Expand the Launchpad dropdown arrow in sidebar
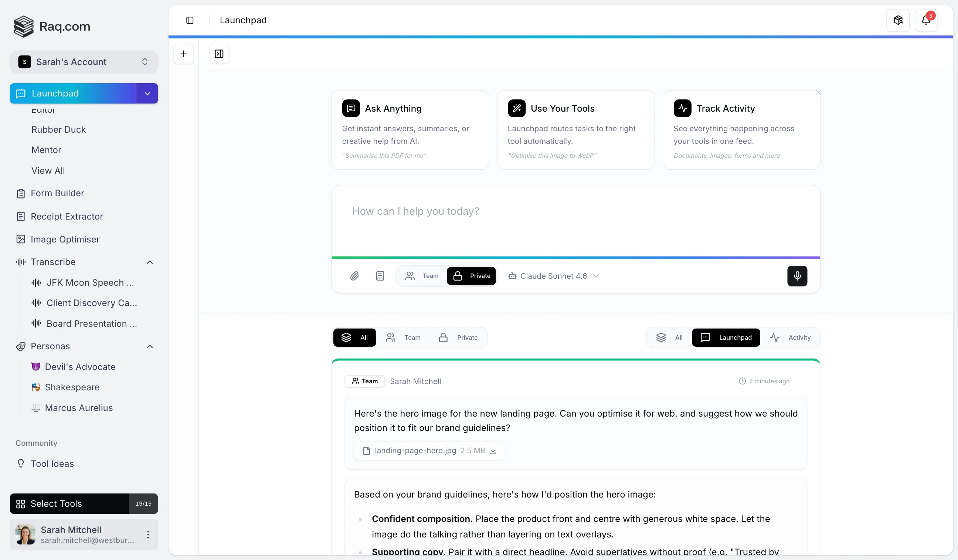958x560 pixels. (147, 93)
